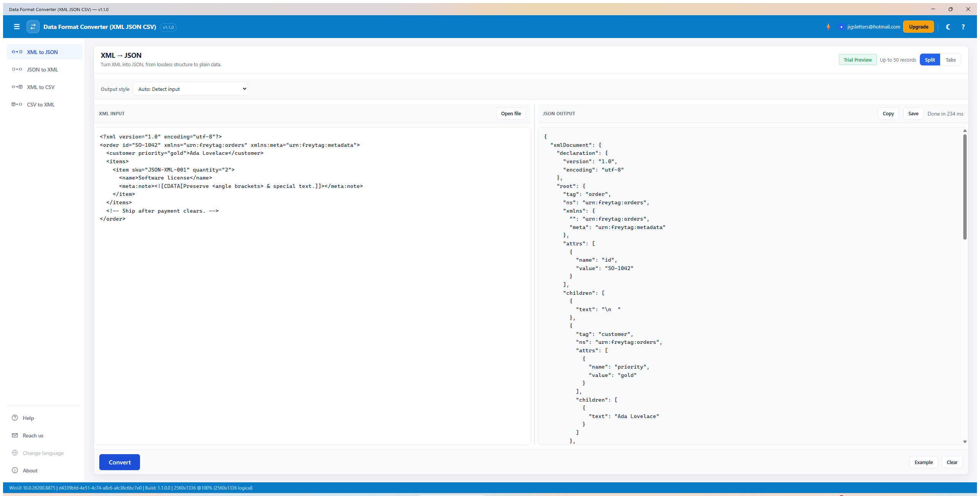Click the JSON output scrollbar thumb

point(965,186)
